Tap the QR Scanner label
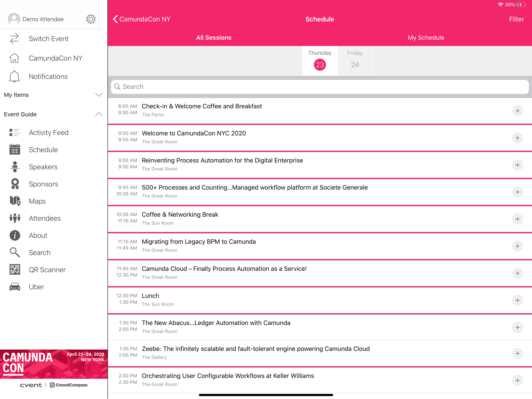The image size is (532, 399). (47, 270)
